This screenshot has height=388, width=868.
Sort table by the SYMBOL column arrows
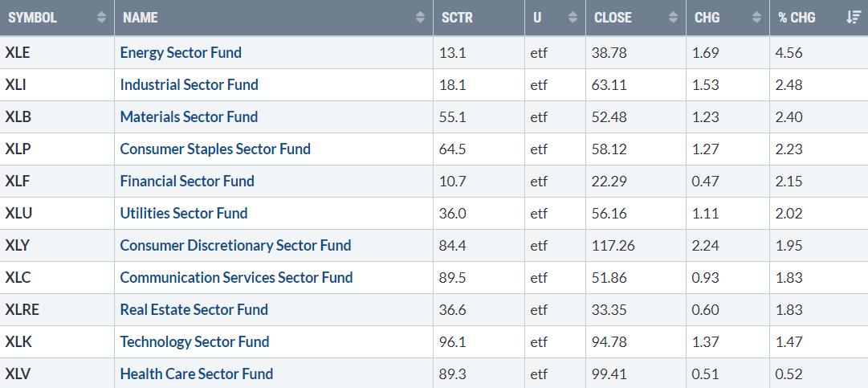tap(101, 18)
